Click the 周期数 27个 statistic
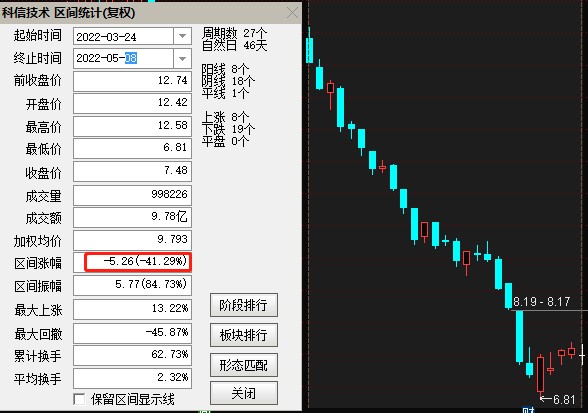Screen dimensions: 588x413 pos(234,33)
